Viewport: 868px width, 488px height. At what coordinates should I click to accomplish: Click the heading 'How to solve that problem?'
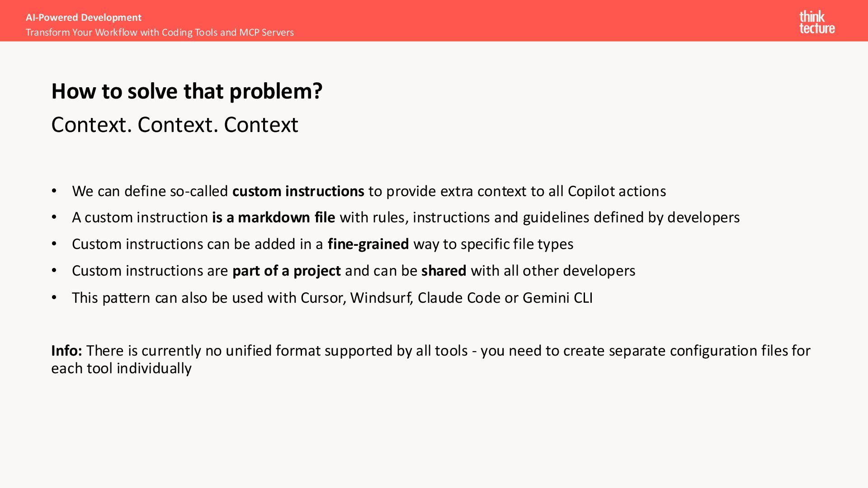click(187, 91)
